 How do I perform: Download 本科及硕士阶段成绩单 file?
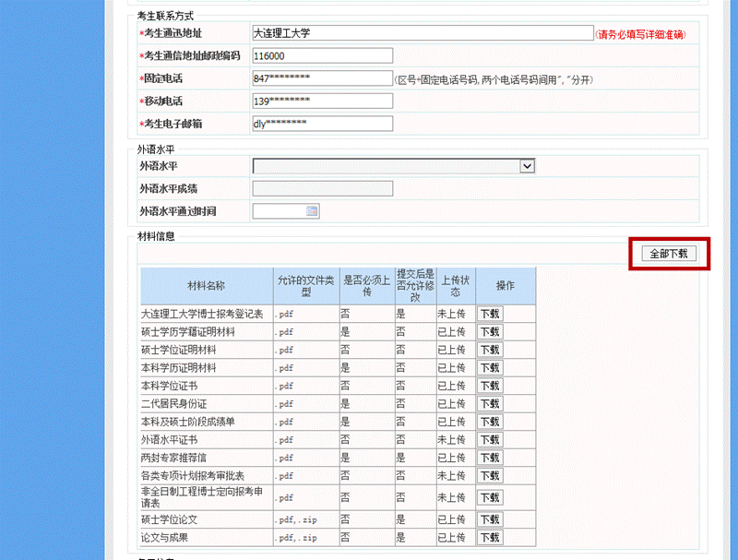tap(489, 422)
